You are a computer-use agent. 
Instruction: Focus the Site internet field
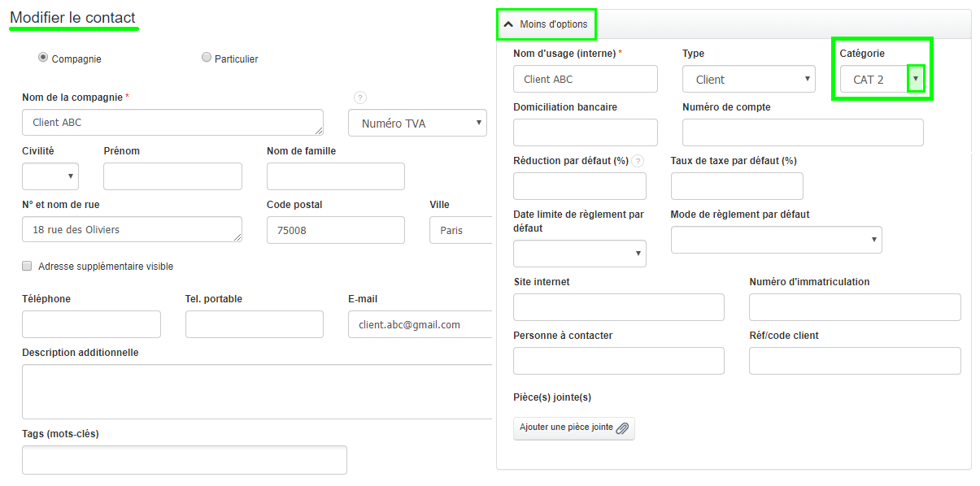point(618,307)
